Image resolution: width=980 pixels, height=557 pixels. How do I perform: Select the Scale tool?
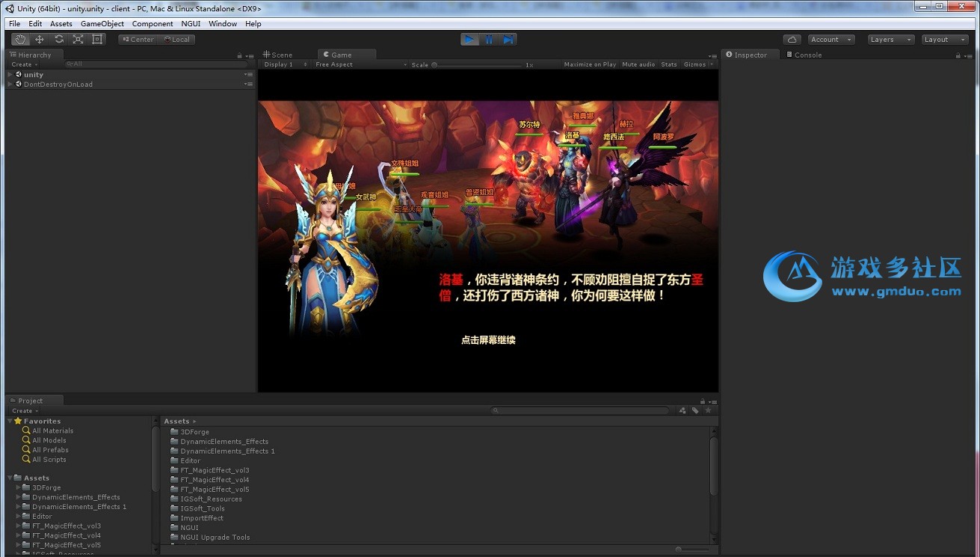click(78, 40)
